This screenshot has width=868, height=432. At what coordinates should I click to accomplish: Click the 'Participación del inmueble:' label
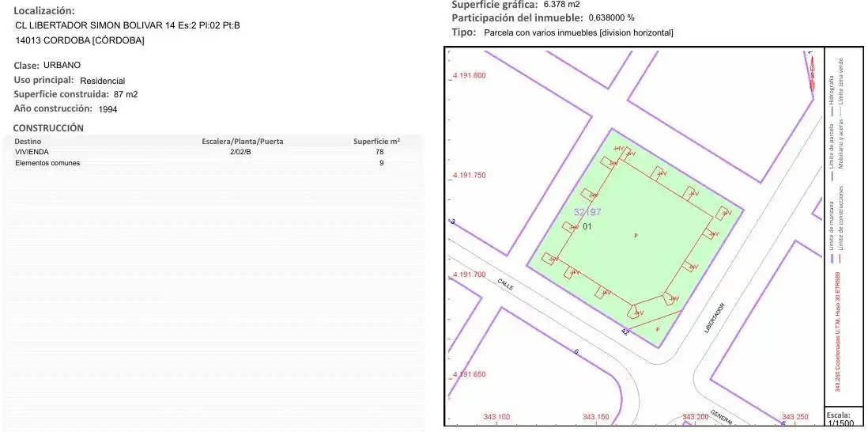click(x=517, y=17)
